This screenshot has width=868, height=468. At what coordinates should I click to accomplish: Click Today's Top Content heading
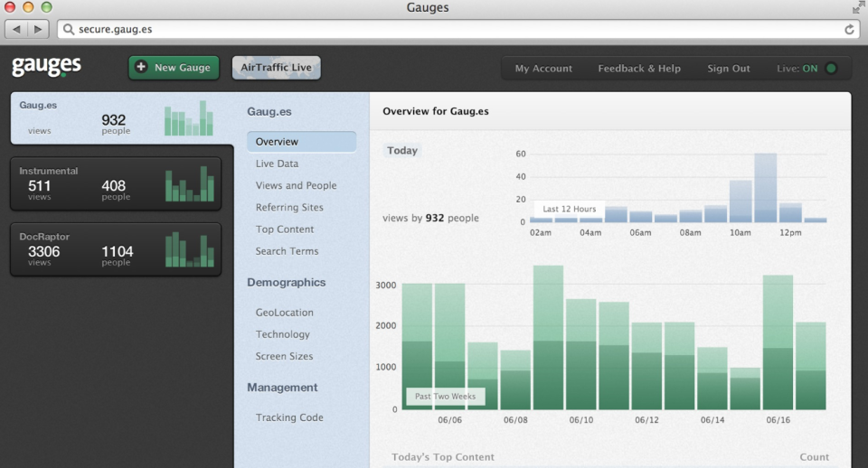[443, 457]
